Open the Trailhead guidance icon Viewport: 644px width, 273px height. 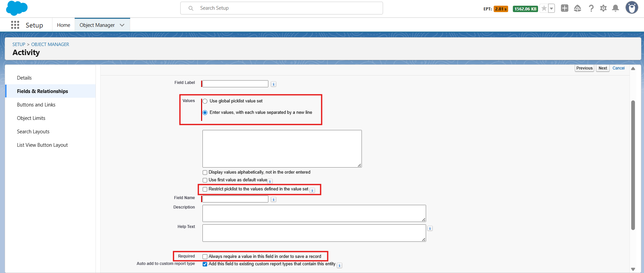(577, 8)
